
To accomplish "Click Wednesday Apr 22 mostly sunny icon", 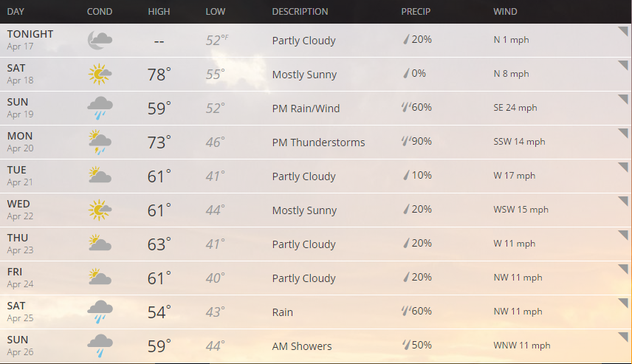I will 100,210.
